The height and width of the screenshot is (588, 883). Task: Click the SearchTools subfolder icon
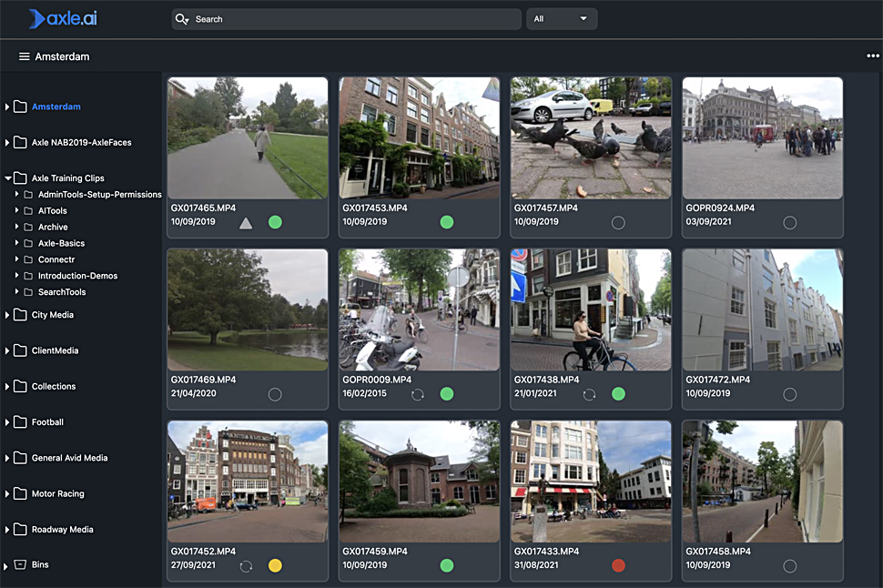coord(28,292)
